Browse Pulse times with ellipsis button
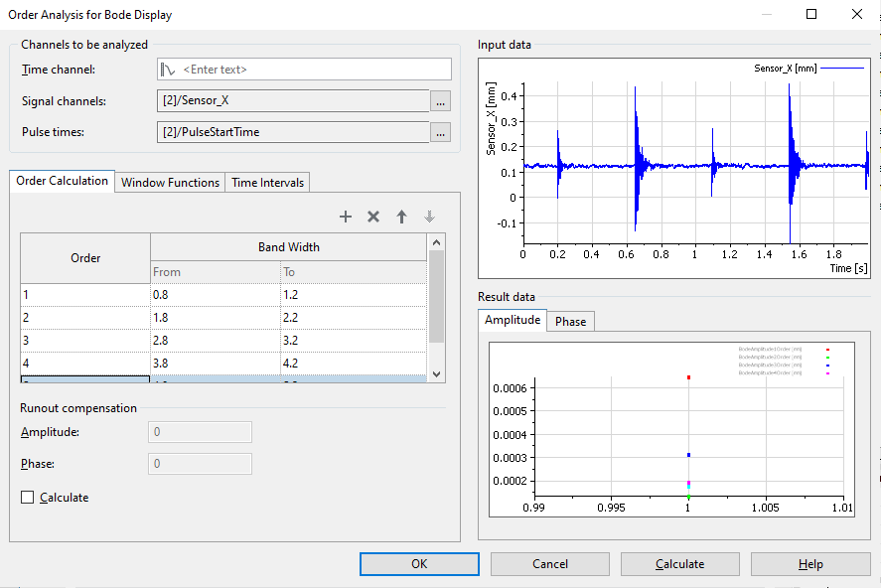 click(x=441, y=132)
